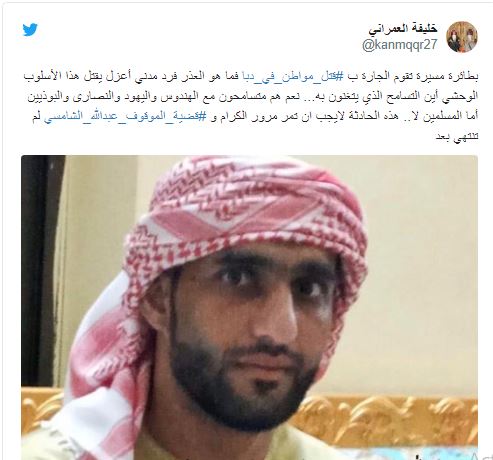The image size is (493, 460).
Task: Click the blue Twitter bird logo
Action: pos(30,30)
